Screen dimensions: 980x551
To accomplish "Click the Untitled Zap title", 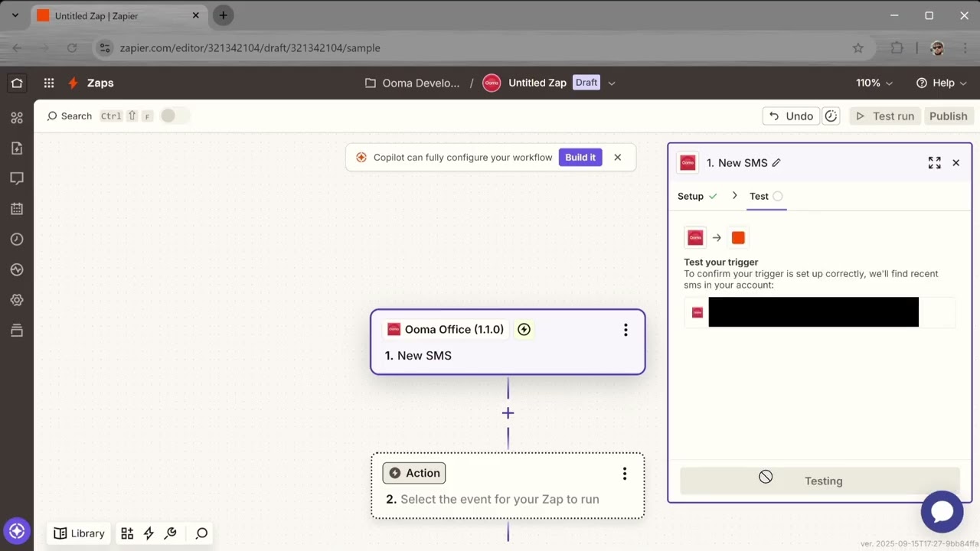I will point(537,83).
